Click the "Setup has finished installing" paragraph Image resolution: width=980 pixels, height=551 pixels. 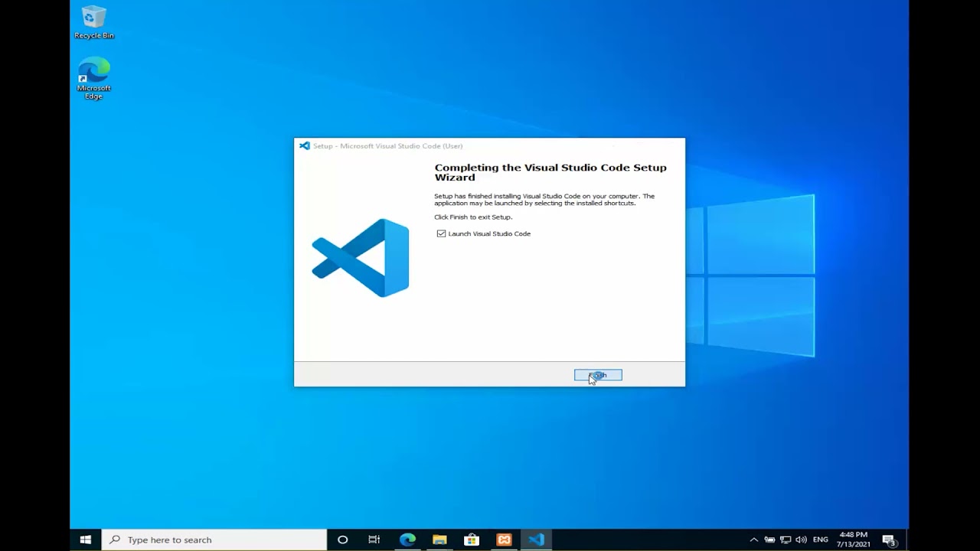(544, 200)
